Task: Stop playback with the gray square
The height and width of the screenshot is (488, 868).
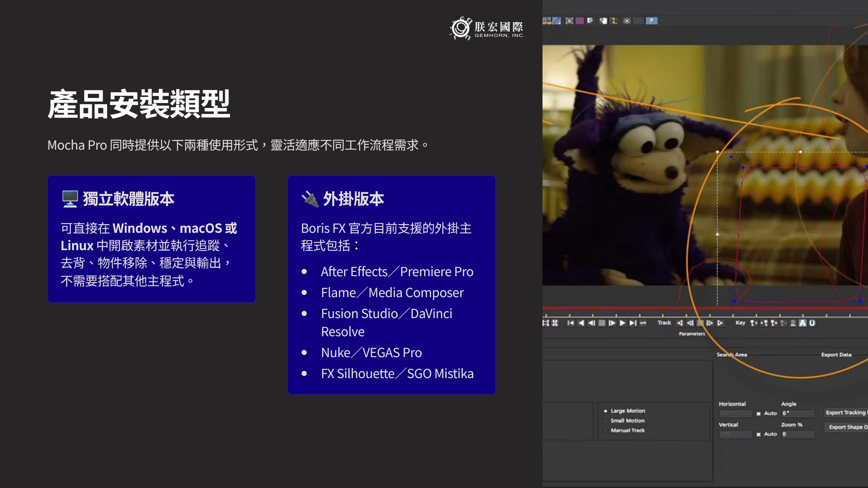Action: (x=602, y=323)
